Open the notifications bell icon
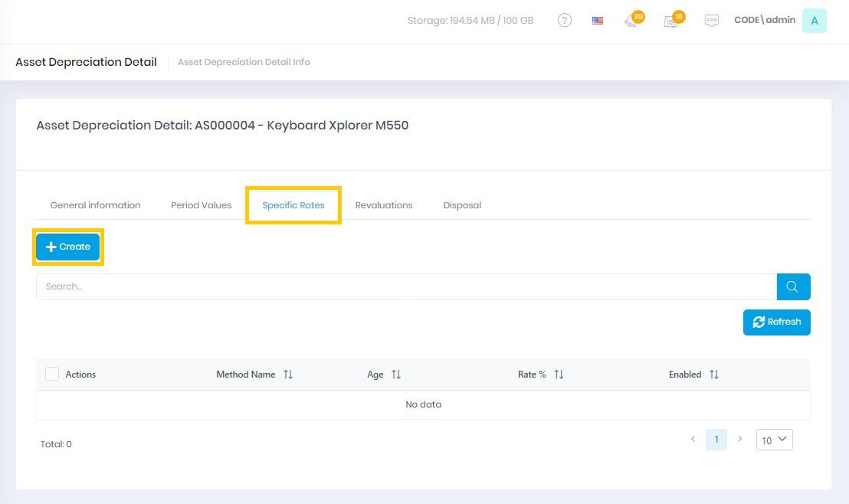 tap(631, 21)
